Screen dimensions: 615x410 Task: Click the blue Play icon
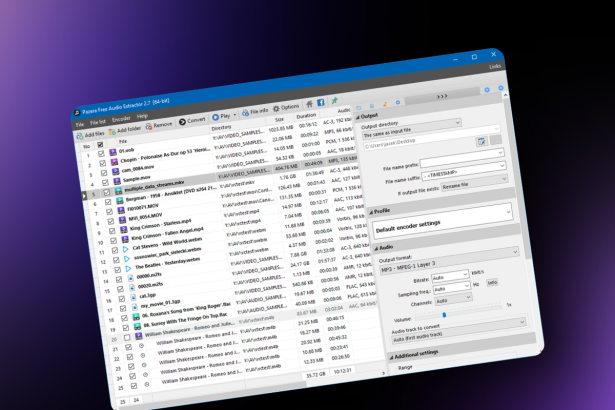point(215,117)
